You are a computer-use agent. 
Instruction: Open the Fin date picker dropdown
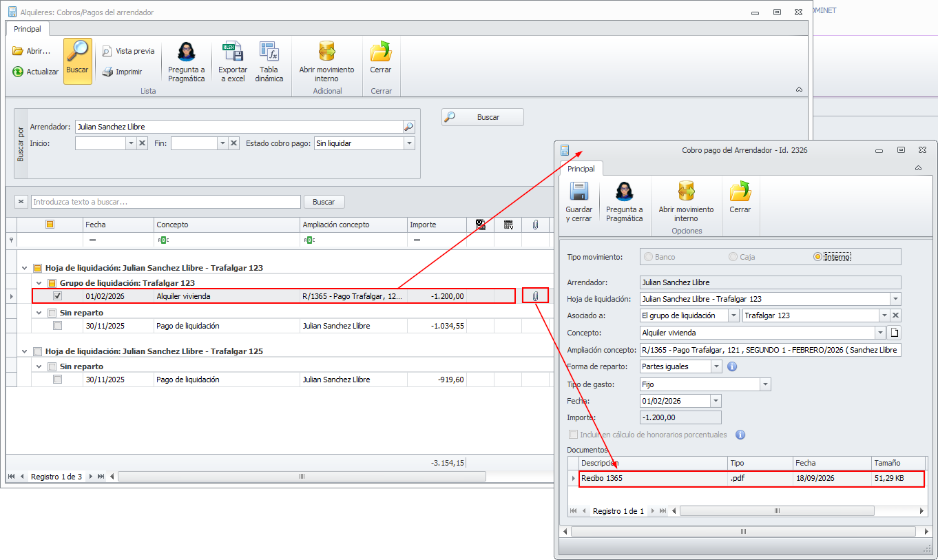point(222,143)
